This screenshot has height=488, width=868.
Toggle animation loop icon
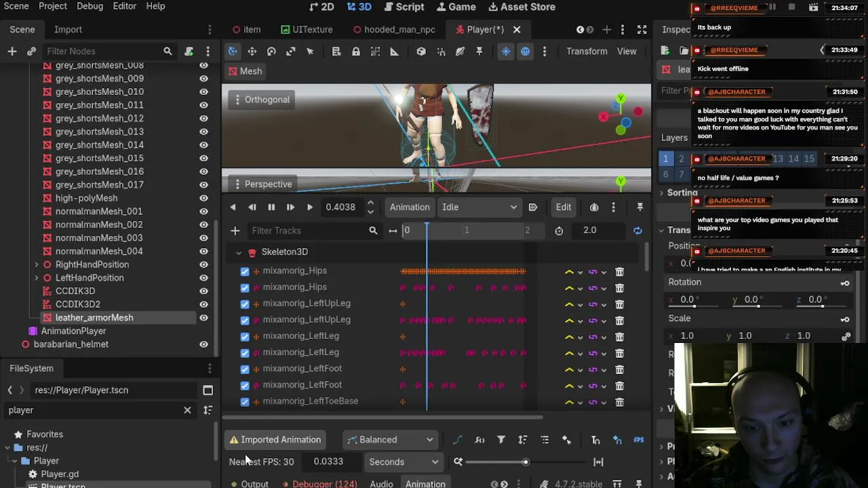coord(637,230)
